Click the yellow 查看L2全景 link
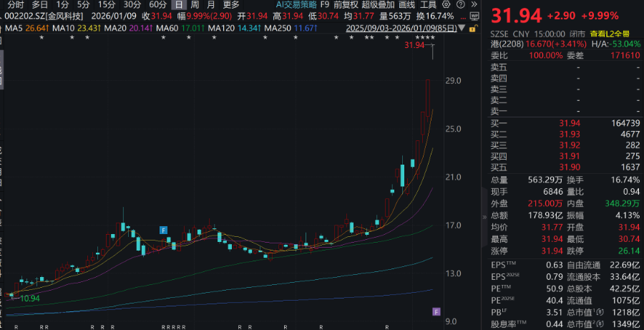The width and height of the screenshot is (644, 330). click(x=610, y=34)
